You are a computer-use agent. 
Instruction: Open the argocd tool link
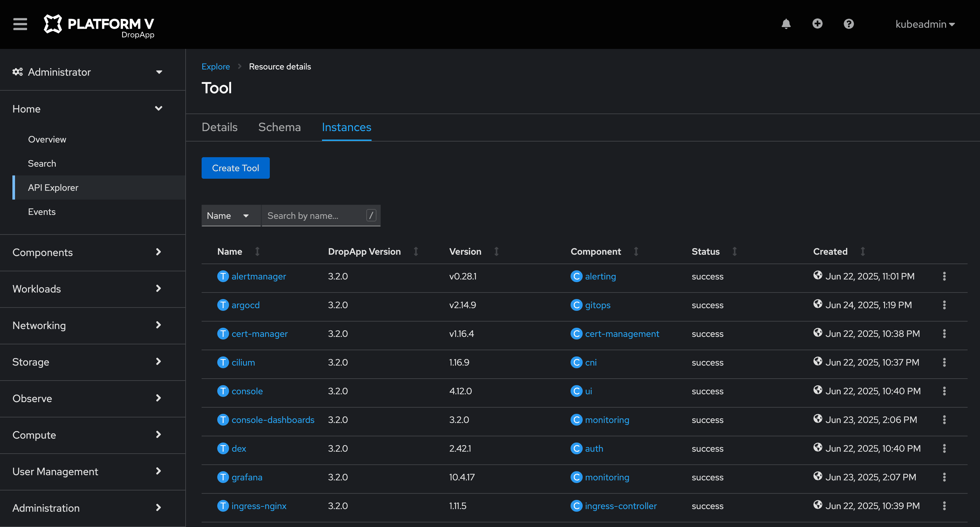coord(245,305)
